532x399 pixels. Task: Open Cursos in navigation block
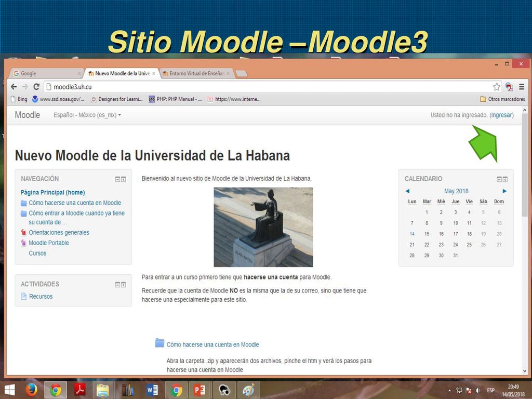37,253
